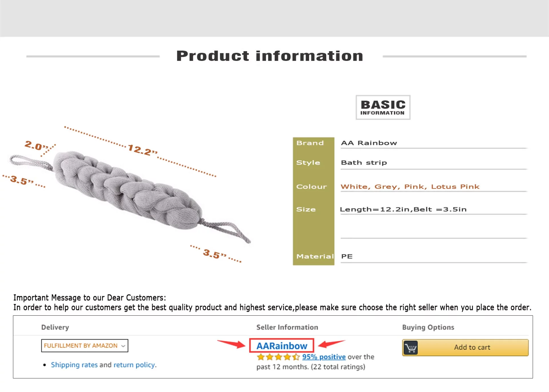Click 'White, Grey, Pink, Lotus Pink' colour text

[x=410, y=187]
